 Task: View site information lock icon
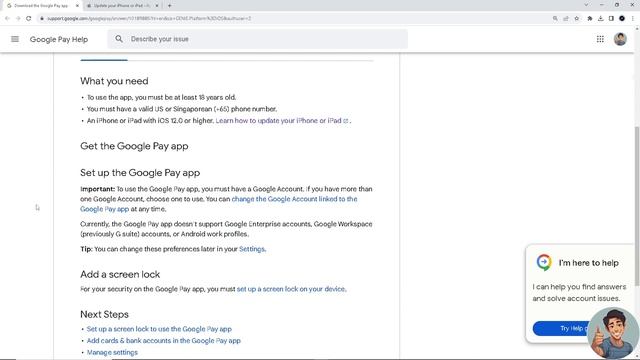coord(42,18)
